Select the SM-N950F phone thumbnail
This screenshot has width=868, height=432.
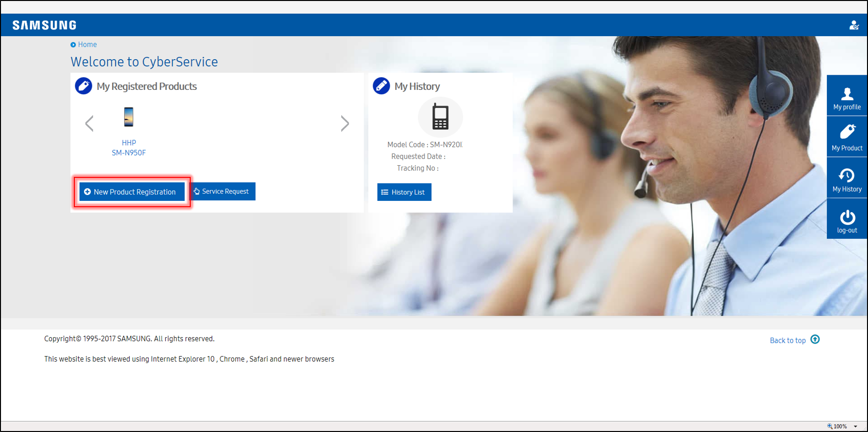coord(129,117)
